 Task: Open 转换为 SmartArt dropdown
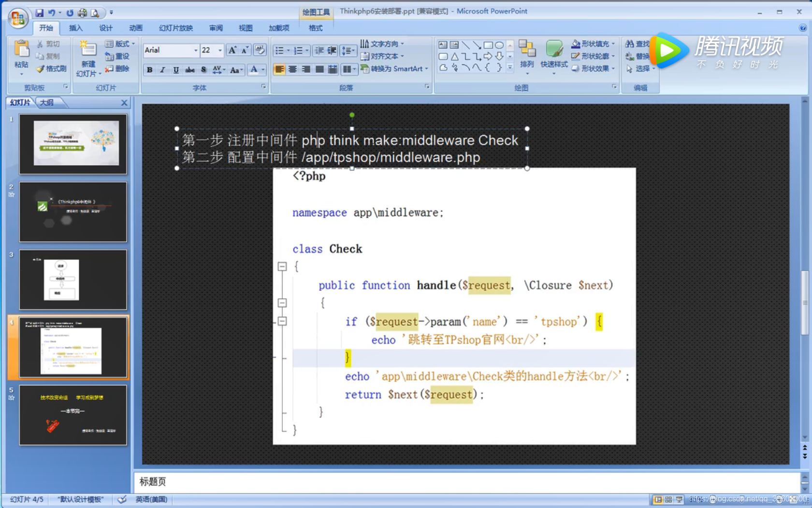coord(394,69)
